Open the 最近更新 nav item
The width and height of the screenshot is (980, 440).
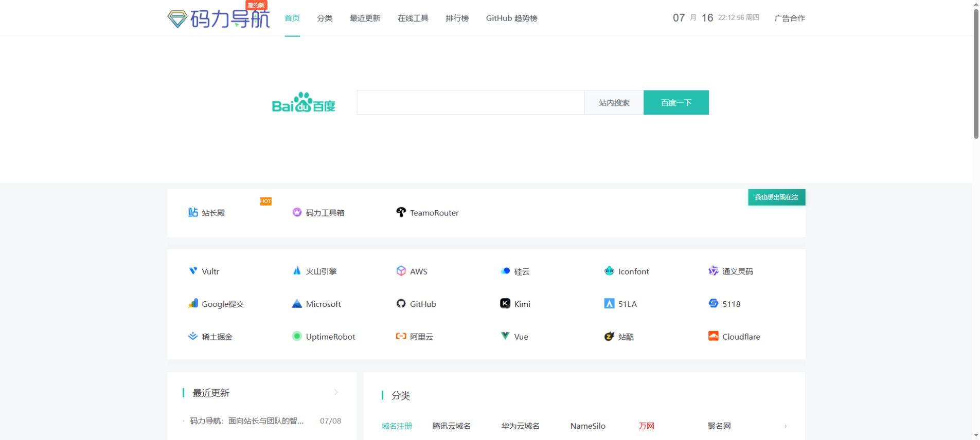click(x=365, y=18)
